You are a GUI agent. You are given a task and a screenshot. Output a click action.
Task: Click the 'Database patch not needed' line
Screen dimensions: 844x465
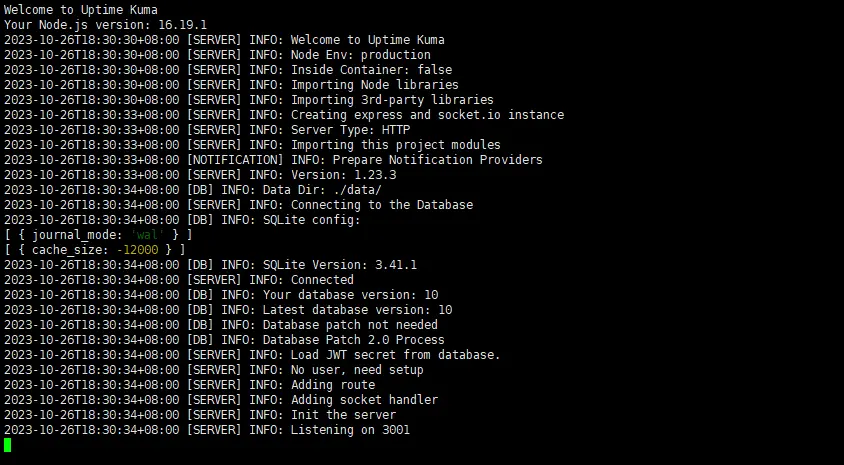(221, 325)
